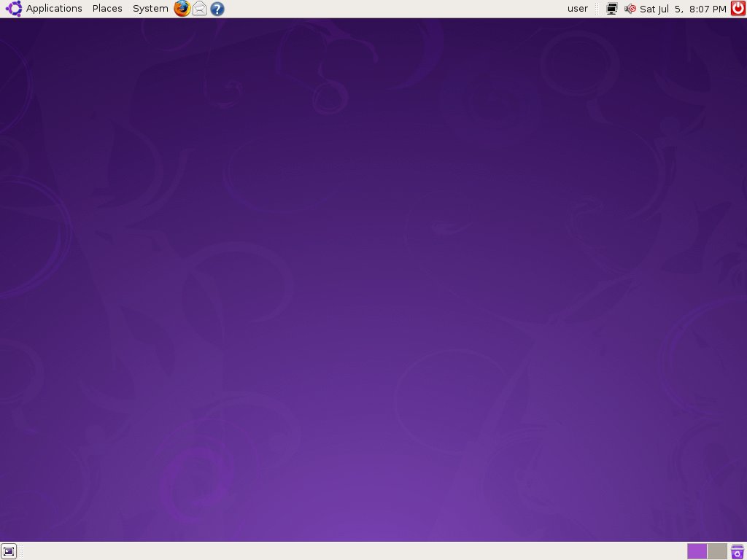This screenshot has height=560, width=747.
Task: Open the System menu
Action: tap(150, 9)
